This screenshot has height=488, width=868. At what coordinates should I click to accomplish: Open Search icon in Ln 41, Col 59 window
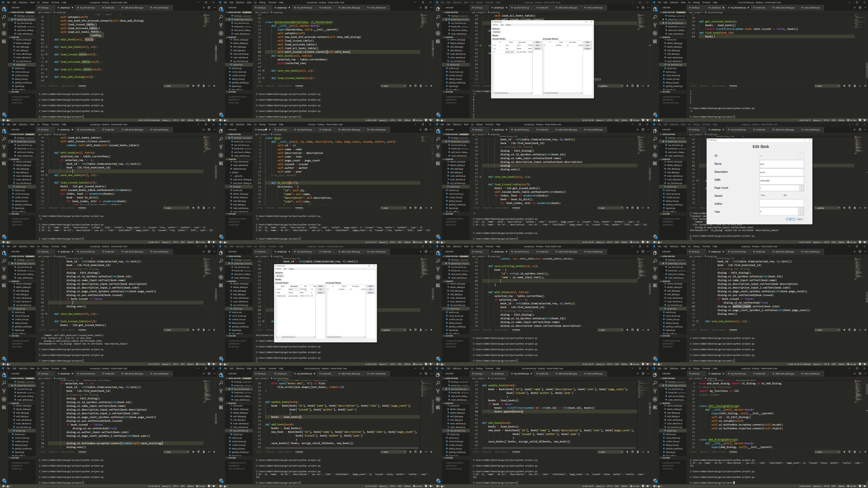tap(438, 17)
